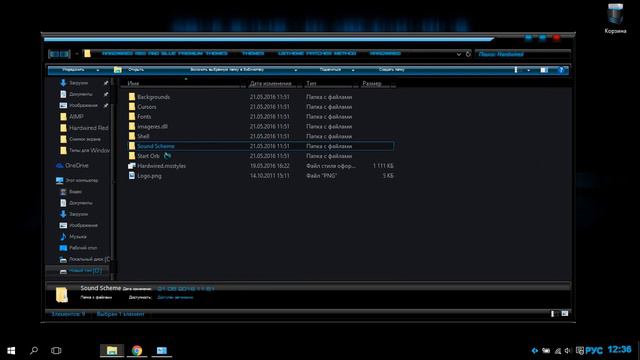
Task: Go forward using navigation arrow
Action: (65, 54)
